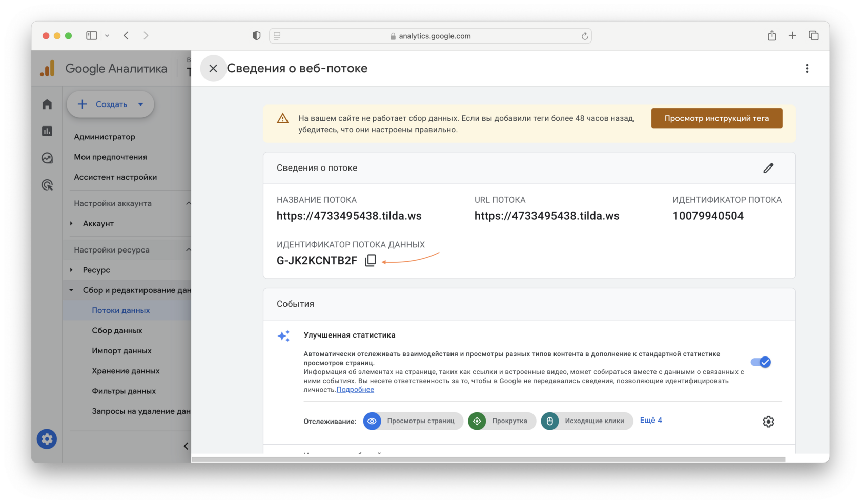Open Admin gear at bottom left
The width and height of the screenshot is (861, 504).
[x=47, y=439]
